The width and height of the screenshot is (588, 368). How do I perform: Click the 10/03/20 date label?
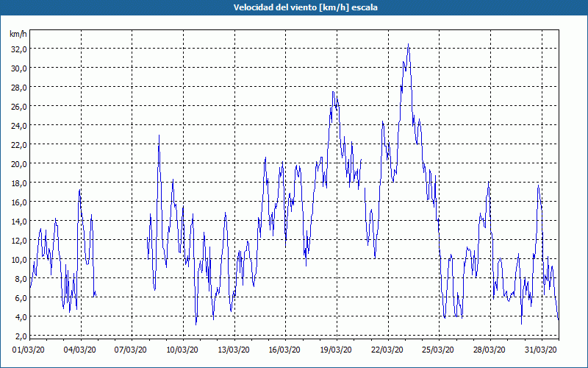pos(182,350)
